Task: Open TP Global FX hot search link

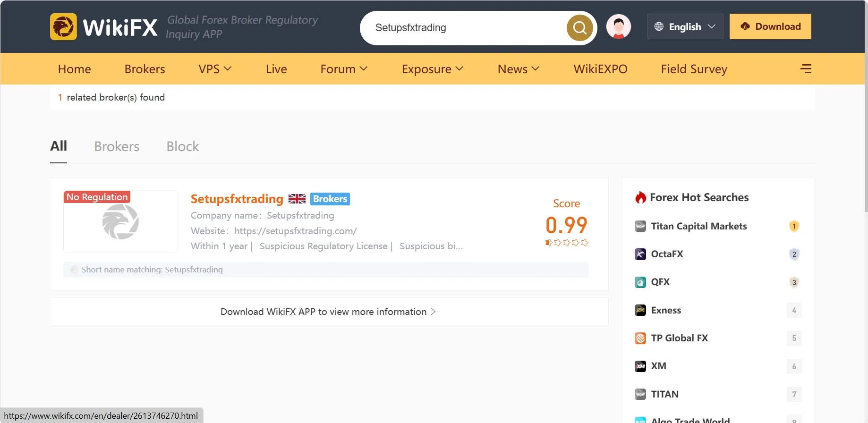Action: tap(679, 338)
